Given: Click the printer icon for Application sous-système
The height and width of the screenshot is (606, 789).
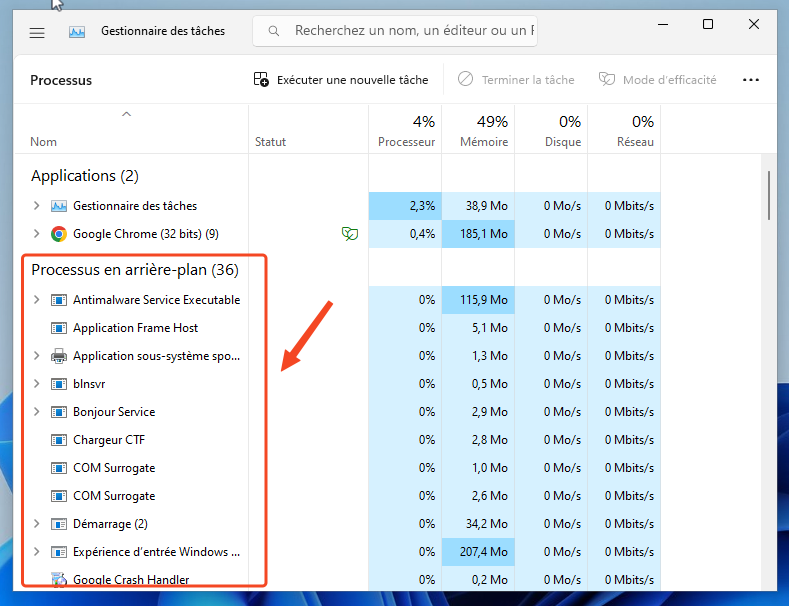Looking at the screenshot, I should click(59, 356).
